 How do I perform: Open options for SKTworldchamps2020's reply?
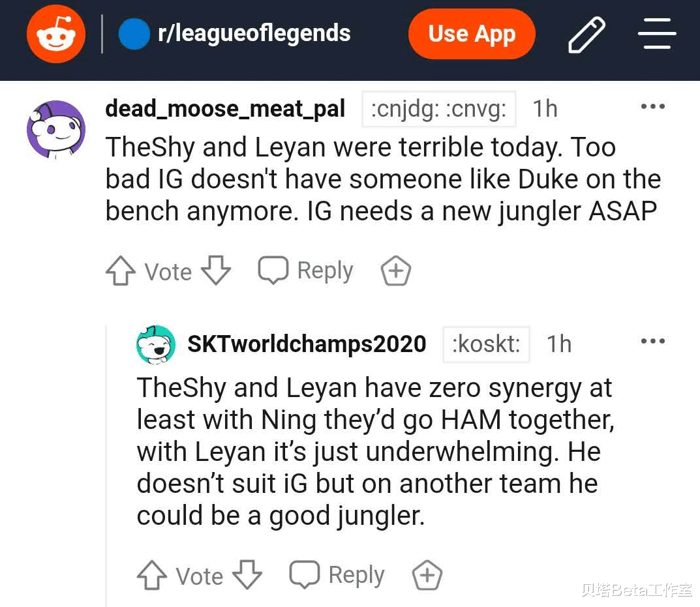click(652, 341)
